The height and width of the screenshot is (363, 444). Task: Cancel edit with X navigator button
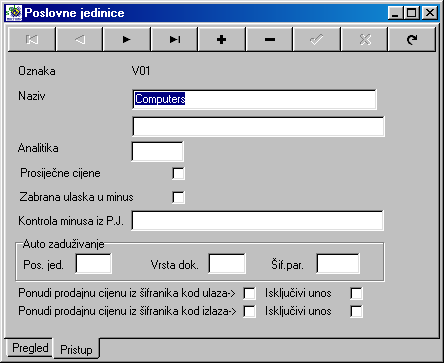click(x=364, y=40)
